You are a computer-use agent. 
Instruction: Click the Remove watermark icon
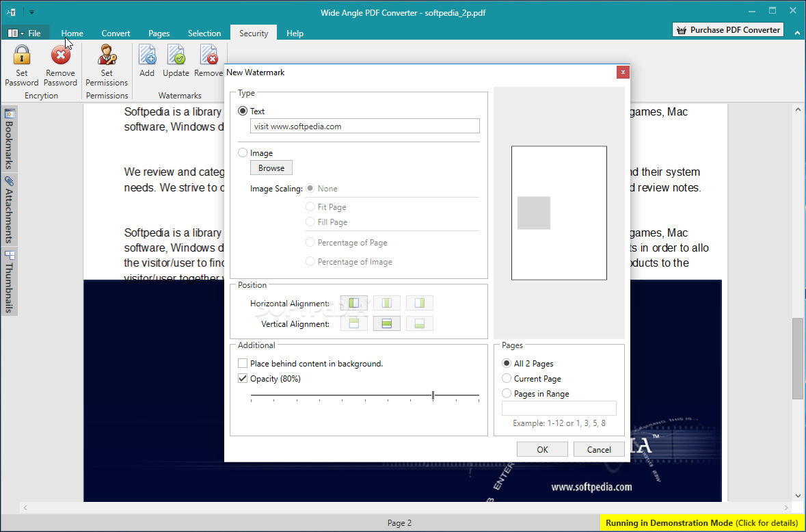209,55
